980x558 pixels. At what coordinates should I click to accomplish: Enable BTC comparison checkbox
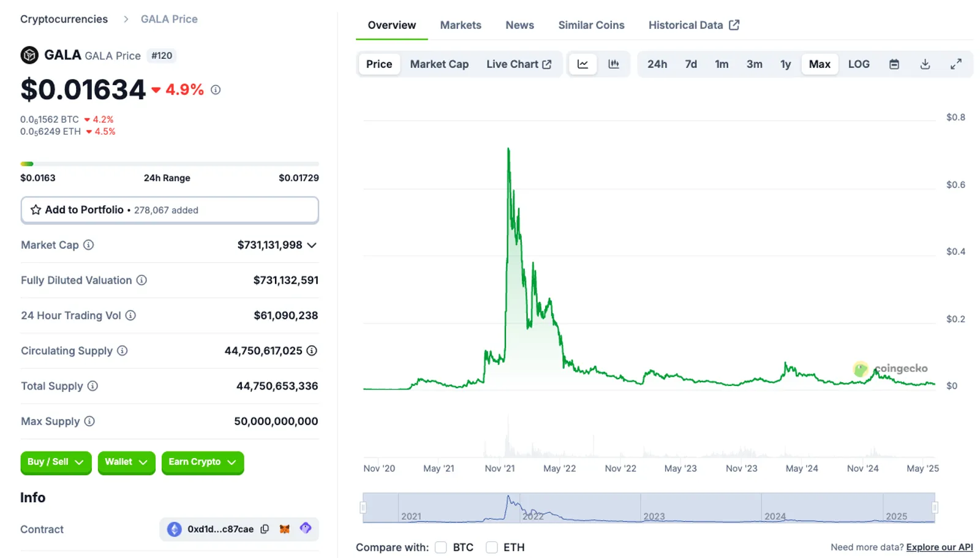click(x=441, y=547)
